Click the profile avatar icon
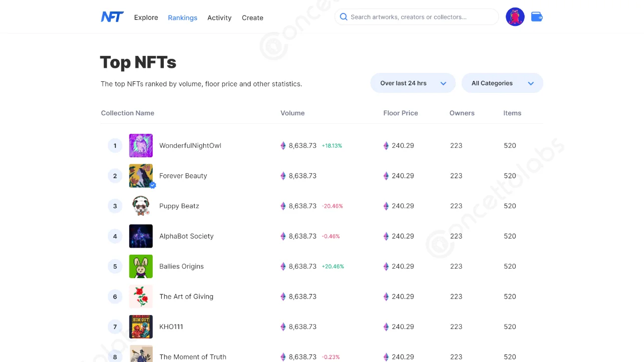Image resolution: width=644 pixels, height=362 pixels. (515, 16)
